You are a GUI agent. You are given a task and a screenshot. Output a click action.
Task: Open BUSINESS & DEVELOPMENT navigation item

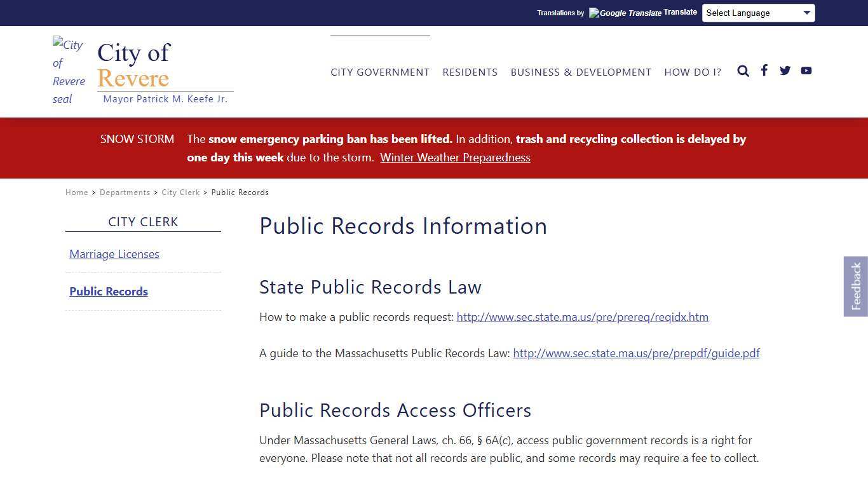[x=581, y=72]
